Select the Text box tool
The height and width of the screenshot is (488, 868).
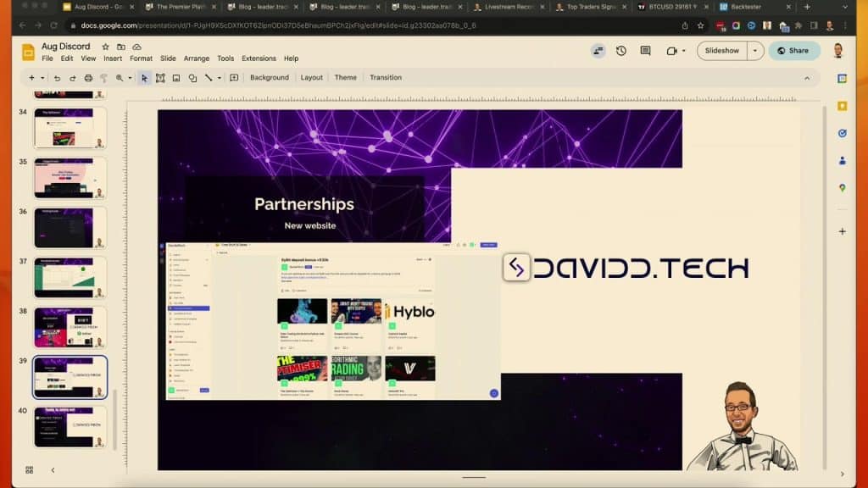coord(160,78)
